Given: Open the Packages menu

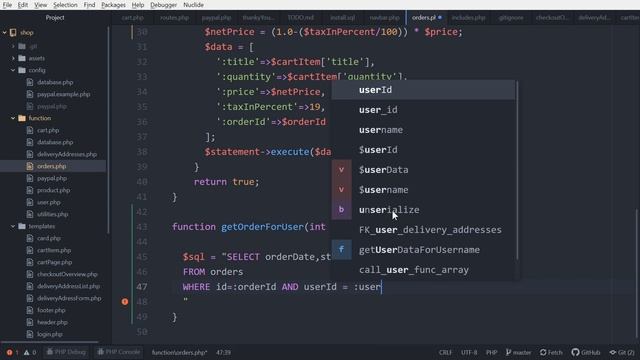Looking at the screenshot, I should click(x=113, y=5).
